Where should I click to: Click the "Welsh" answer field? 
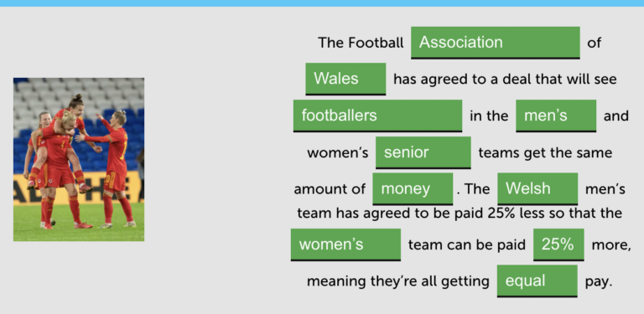tap(538, 188)
